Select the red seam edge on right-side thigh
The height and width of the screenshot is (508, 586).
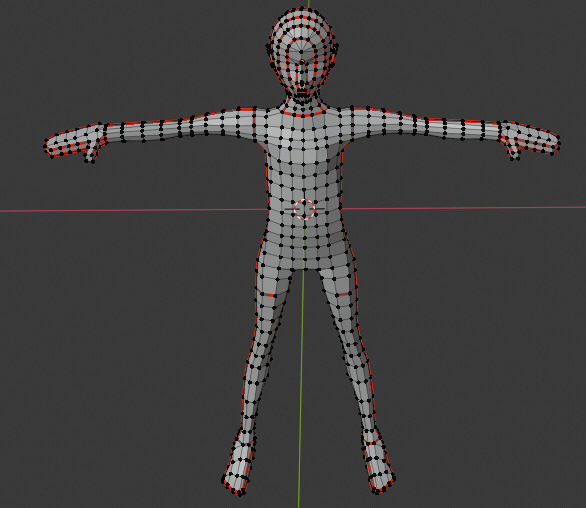[342, 294]
